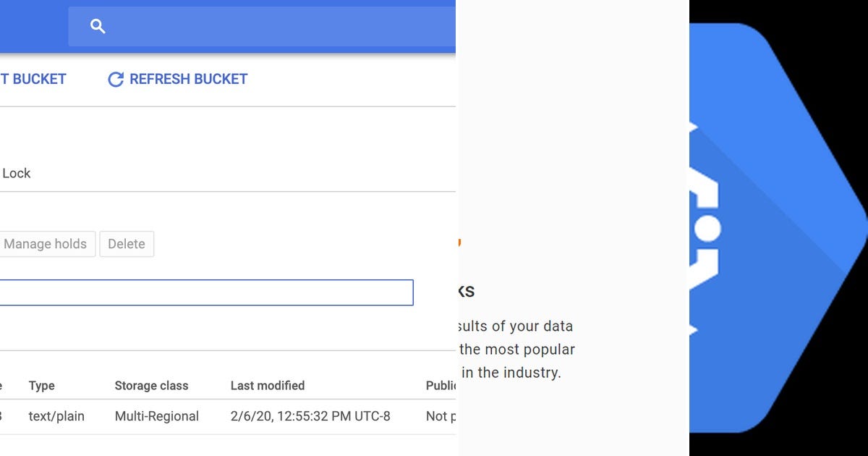Sort by the Last modified column header
The image size is (868, 456).
pyautogui.click(x=268, y=385)
